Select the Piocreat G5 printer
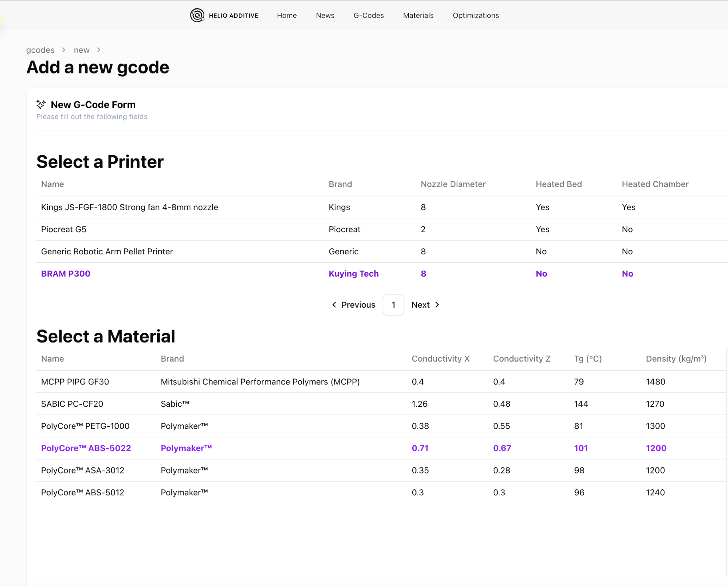 382,229
